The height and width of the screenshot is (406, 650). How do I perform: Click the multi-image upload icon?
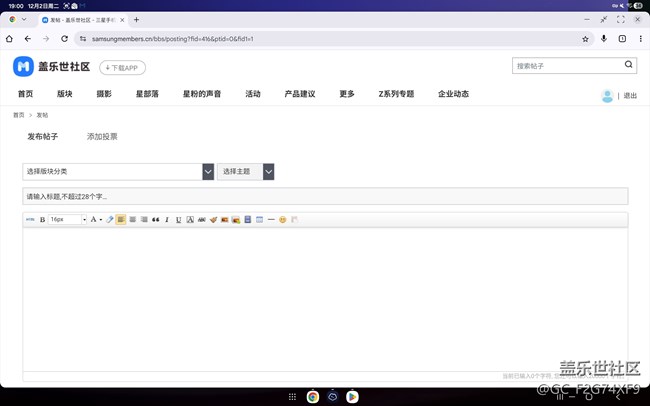click(236, 219)
